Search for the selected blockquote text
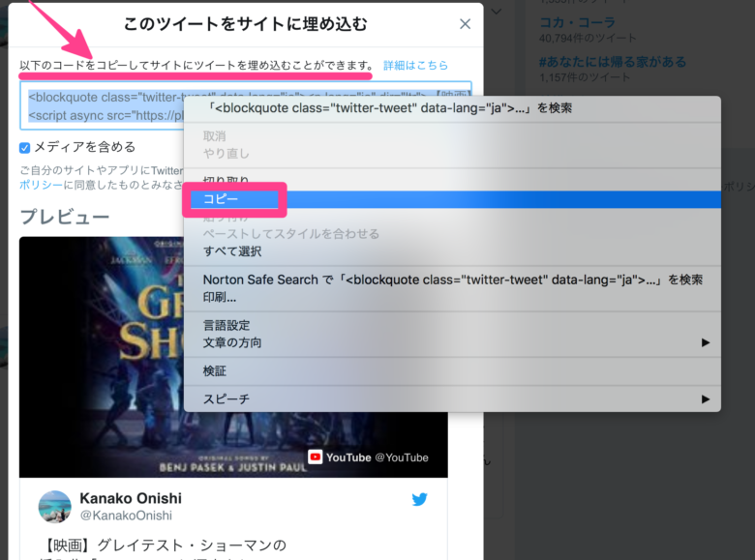755x560 pixels. [452, 108]
